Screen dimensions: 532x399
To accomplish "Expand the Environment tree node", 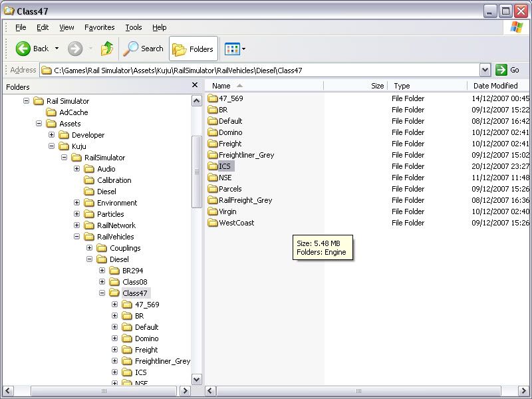I will pos(77,203).
